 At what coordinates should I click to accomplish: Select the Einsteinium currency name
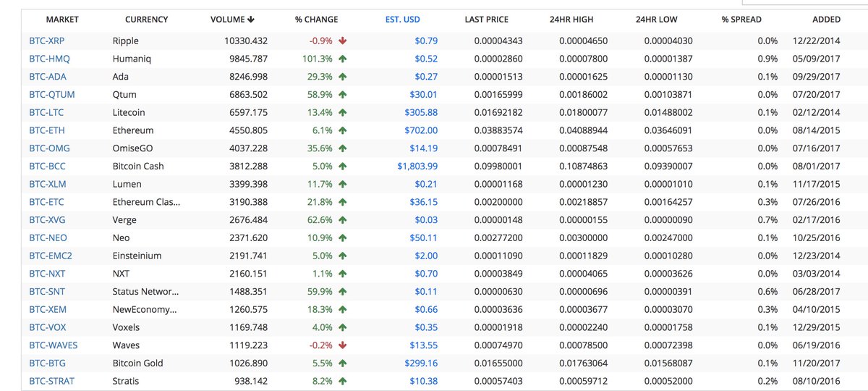coord(137,256)
